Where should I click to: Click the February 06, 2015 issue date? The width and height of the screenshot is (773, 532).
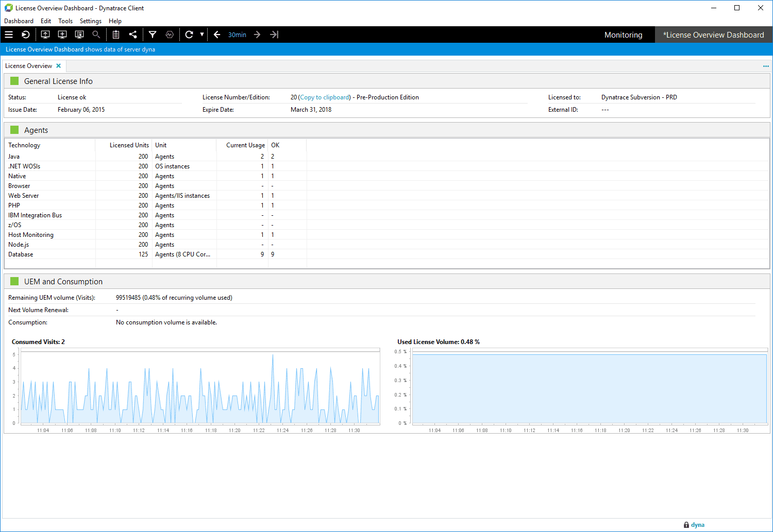click(x=81, y=110)
